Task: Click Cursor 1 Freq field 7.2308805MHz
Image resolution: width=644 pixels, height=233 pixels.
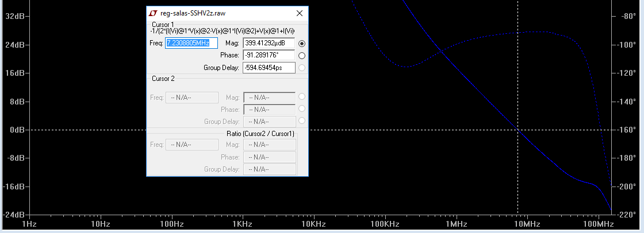Action: click(191, 43)
